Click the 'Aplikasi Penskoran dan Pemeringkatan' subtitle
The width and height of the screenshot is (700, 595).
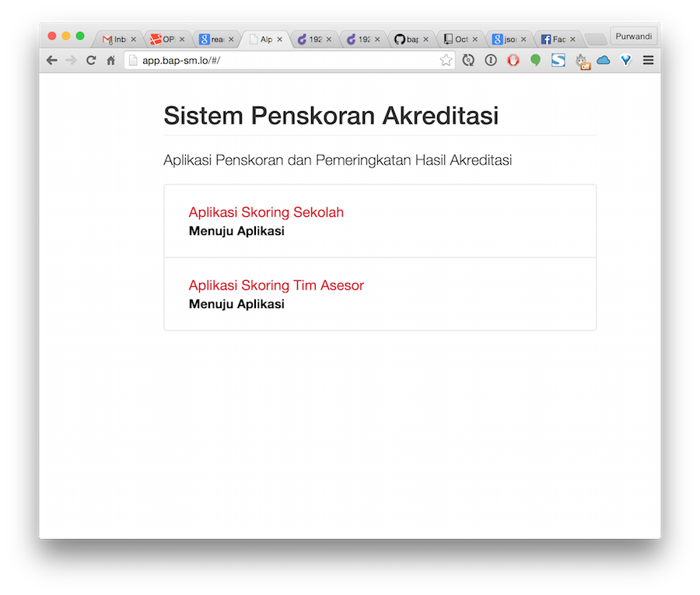point(338,159)
